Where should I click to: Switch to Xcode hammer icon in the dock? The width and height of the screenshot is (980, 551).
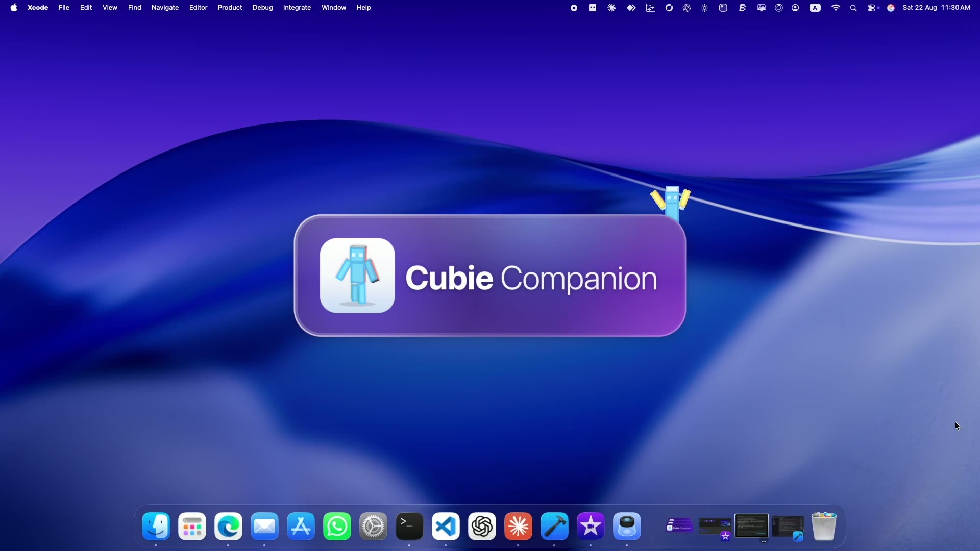pos(554,526)
